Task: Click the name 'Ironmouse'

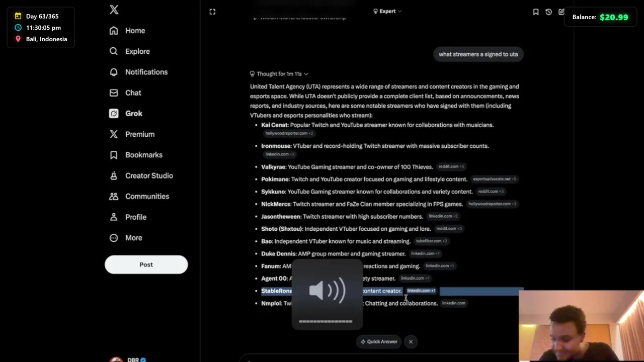Action: [x=276, y=146]
